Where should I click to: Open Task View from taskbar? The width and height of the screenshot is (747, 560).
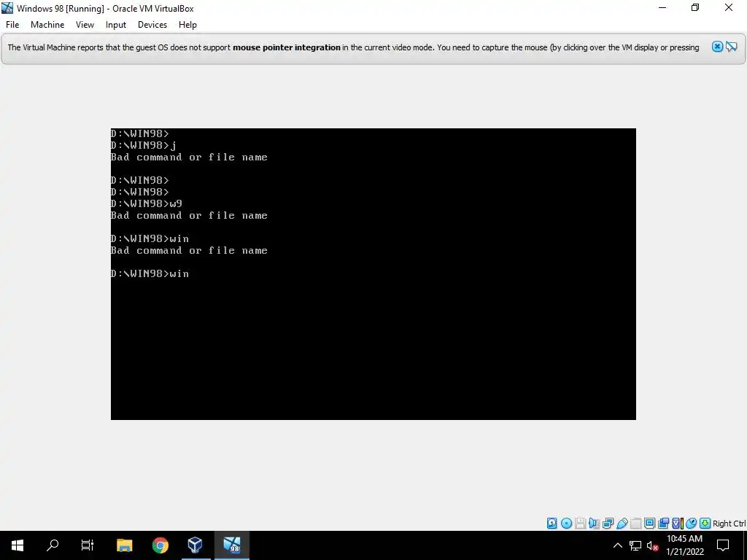88,545
